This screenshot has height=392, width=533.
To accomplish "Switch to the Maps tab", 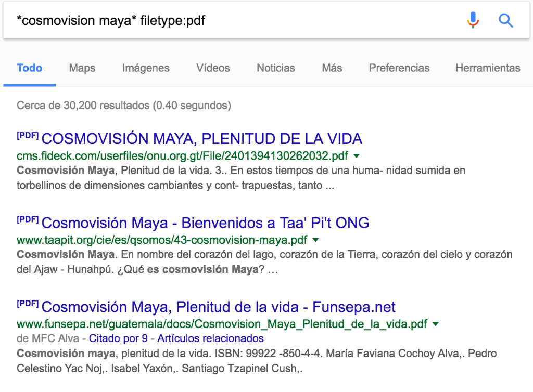I will (82, 68).
